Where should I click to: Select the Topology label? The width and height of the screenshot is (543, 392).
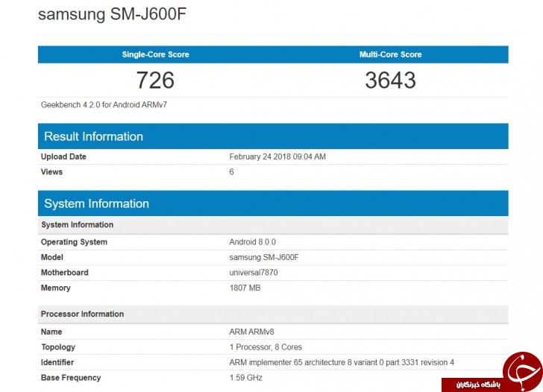[x=58, y=347]
